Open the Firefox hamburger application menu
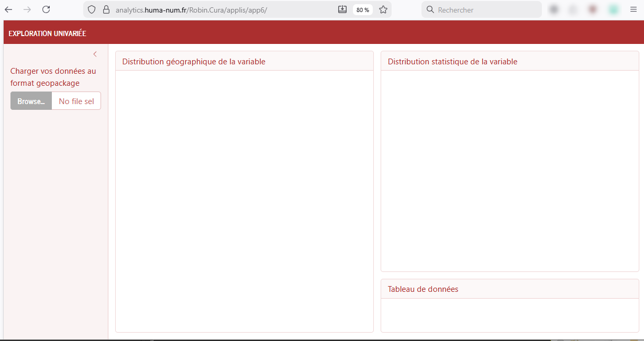This screenshot has width=644, height=341. click(x=634, y=9)
